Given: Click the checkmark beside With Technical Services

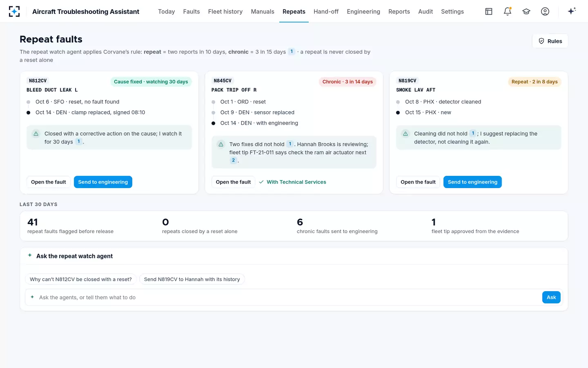Looking at the screenshot, I should (261, 182).
